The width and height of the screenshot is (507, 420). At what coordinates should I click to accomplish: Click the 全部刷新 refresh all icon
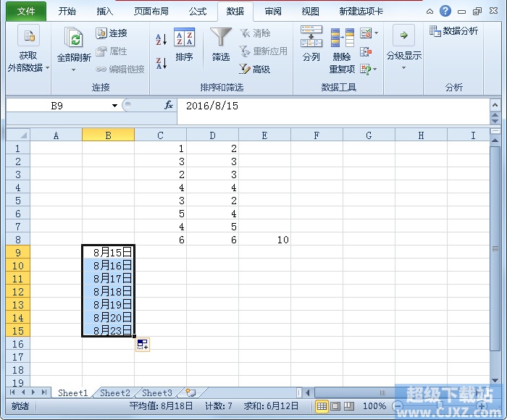click(x=74, y=49)
